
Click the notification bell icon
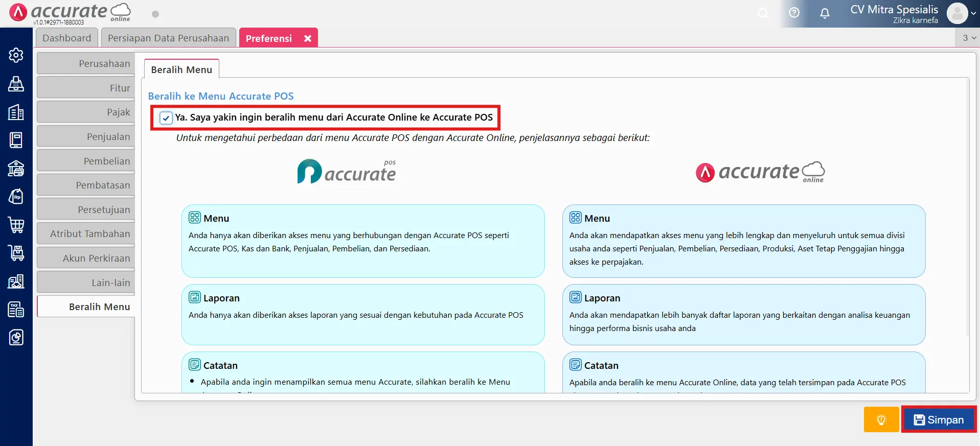click(825, 13)
